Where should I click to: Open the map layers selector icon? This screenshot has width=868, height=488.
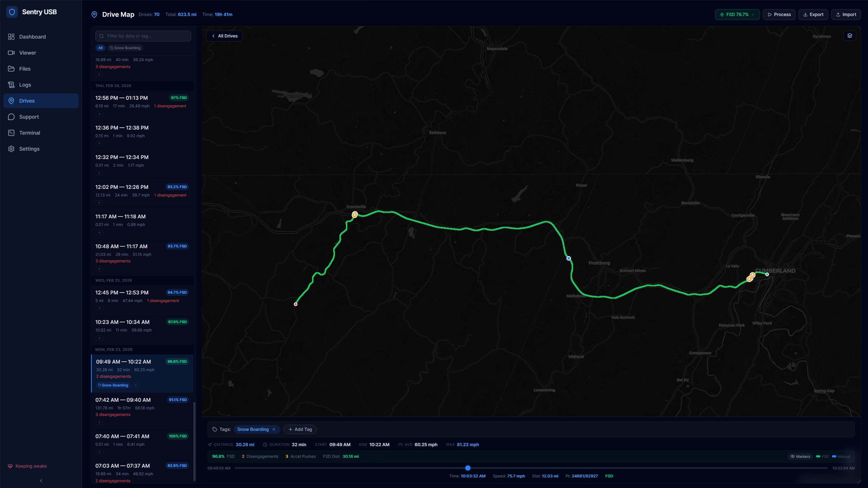point(849,36)
